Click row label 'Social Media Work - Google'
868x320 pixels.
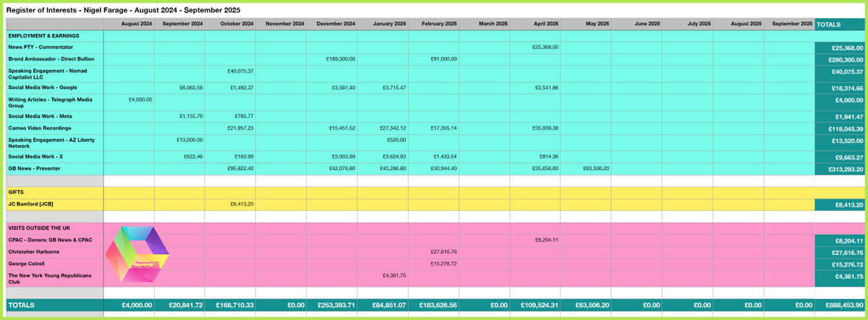tap(43, 87)
